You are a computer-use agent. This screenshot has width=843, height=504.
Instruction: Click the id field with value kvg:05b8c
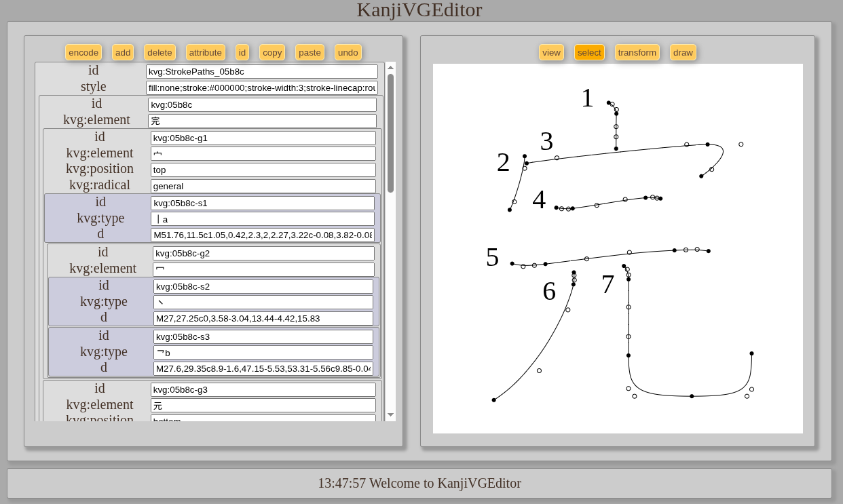pos(262,105)
